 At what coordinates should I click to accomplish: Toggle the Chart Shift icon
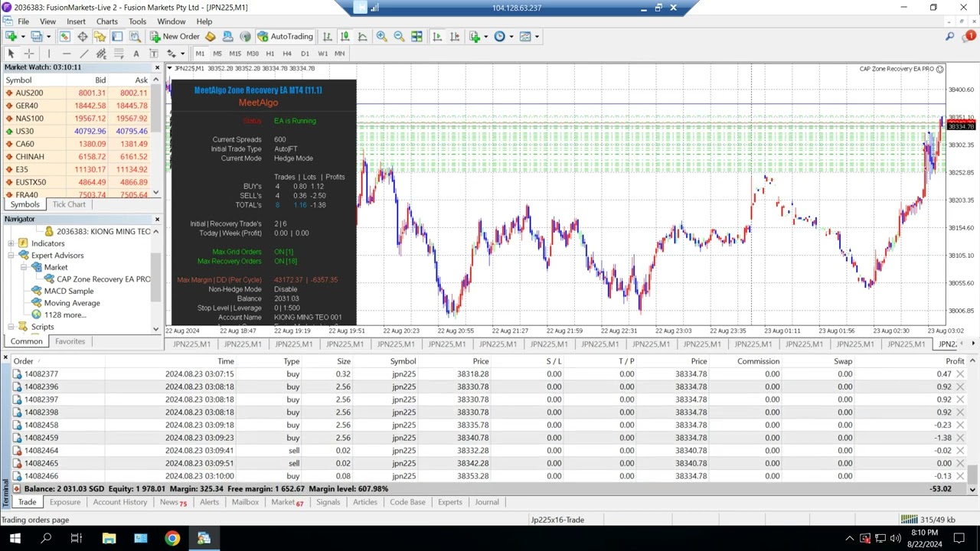pos(454,36)
